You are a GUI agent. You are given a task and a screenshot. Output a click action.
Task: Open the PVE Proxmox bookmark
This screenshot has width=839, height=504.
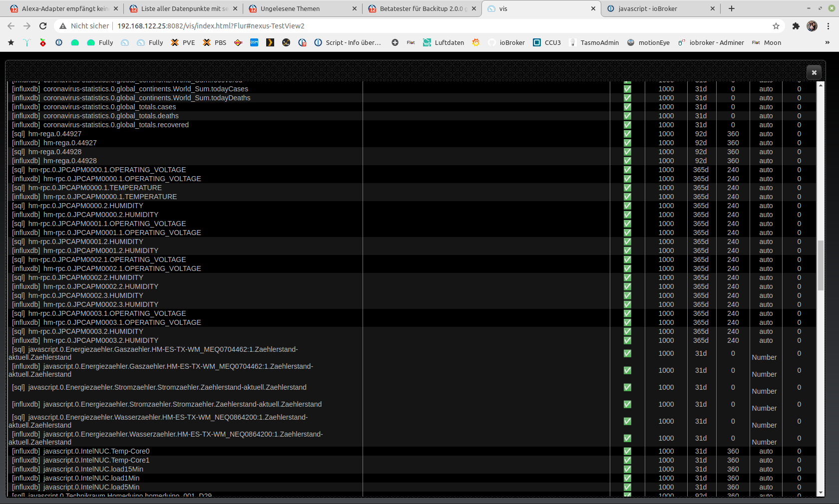(183, 42)
